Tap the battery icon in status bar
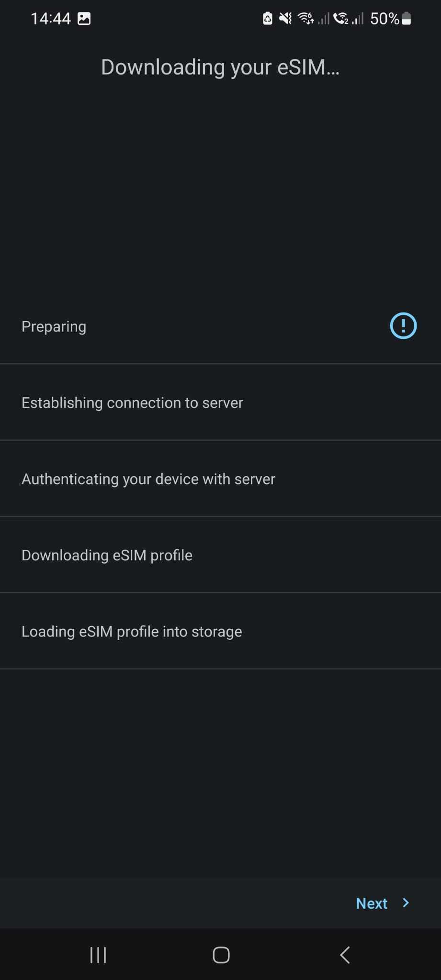This screenshot has width=441, height=980. [x=407, y=19]
